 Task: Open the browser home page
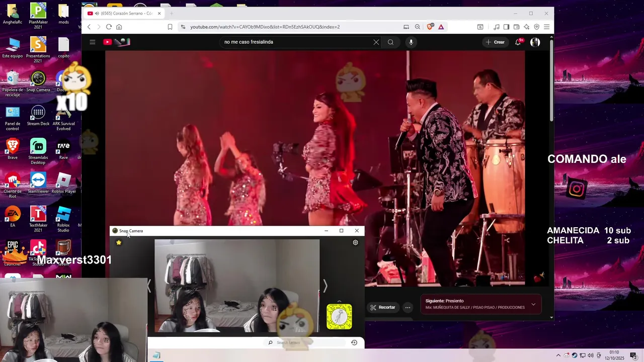tap(119, 27)
